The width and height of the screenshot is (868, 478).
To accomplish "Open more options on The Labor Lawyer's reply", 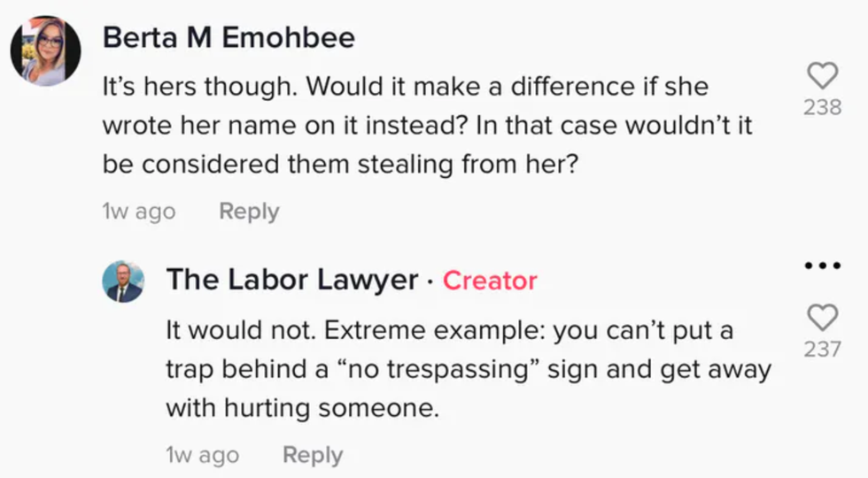I will click(x=824, y=266).
